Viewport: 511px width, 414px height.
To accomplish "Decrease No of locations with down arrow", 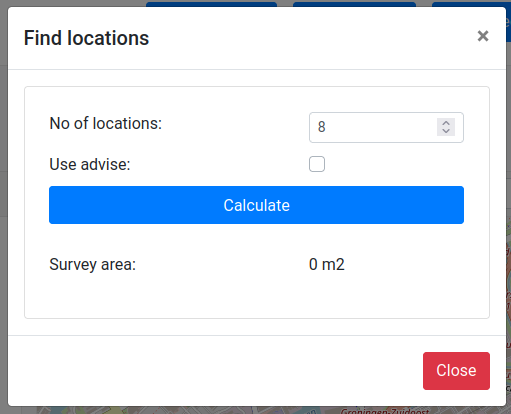I will pos(446,131).
